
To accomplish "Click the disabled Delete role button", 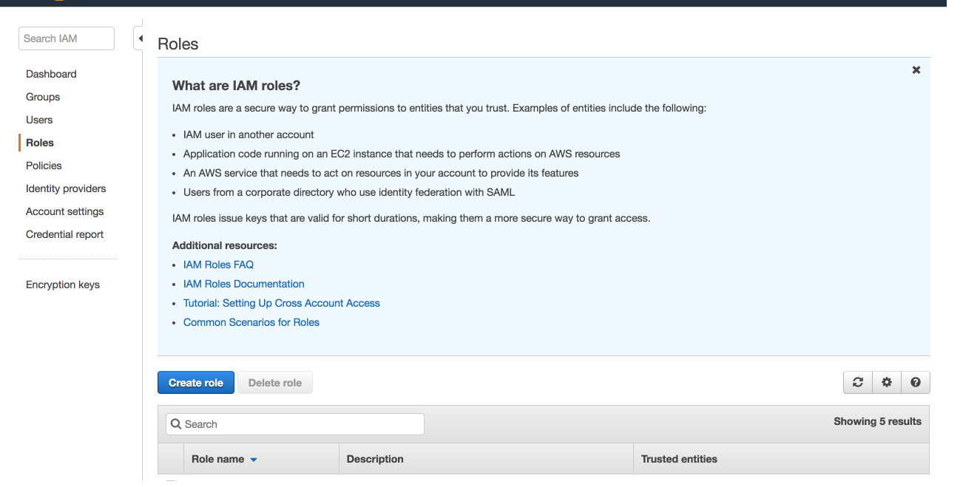I will click(274, 382).
